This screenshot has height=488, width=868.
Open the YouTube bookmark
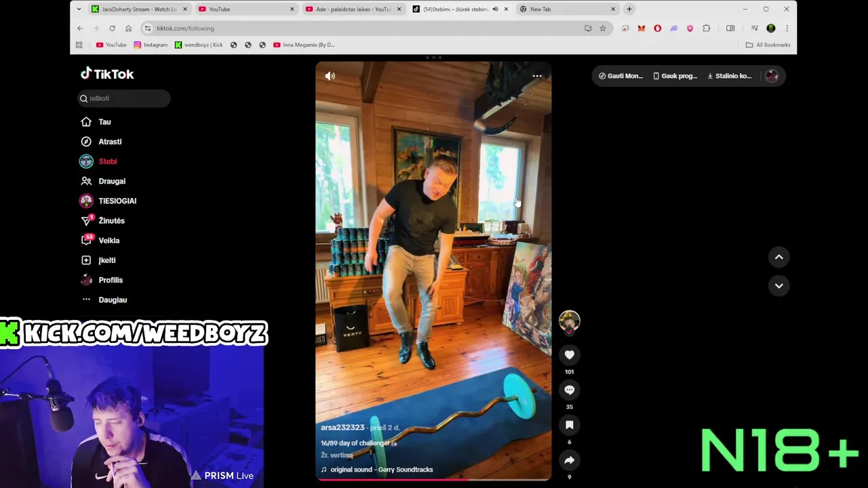click(111, 45)
